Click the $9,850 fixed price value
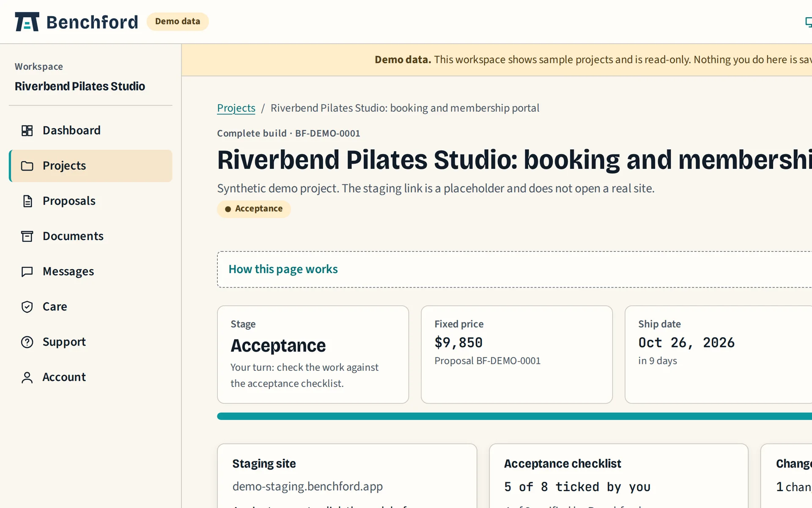 pos(458,342)
